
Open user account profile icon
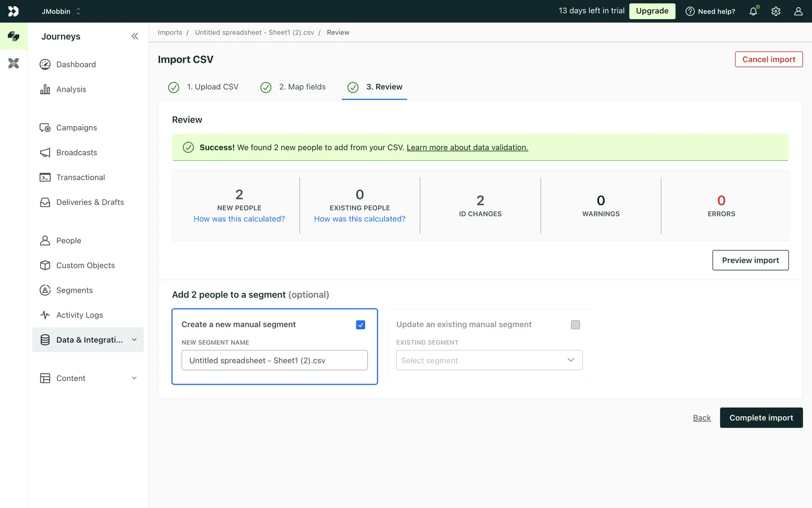click(x=798, y=11)
